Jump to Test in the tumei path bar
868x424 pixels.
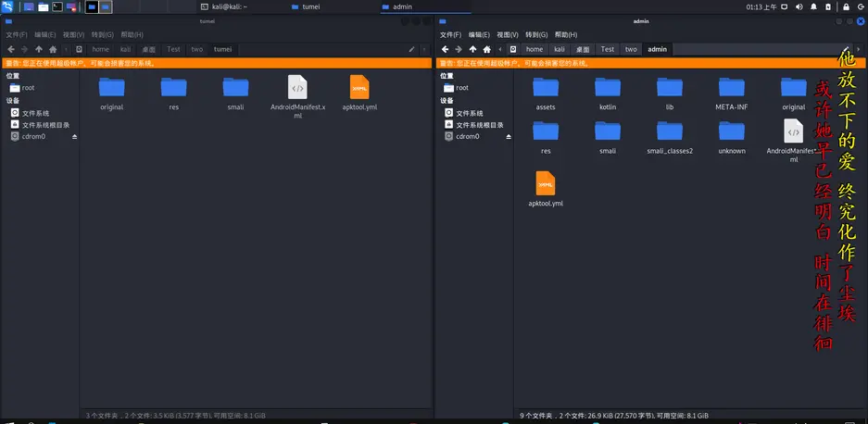174,49
